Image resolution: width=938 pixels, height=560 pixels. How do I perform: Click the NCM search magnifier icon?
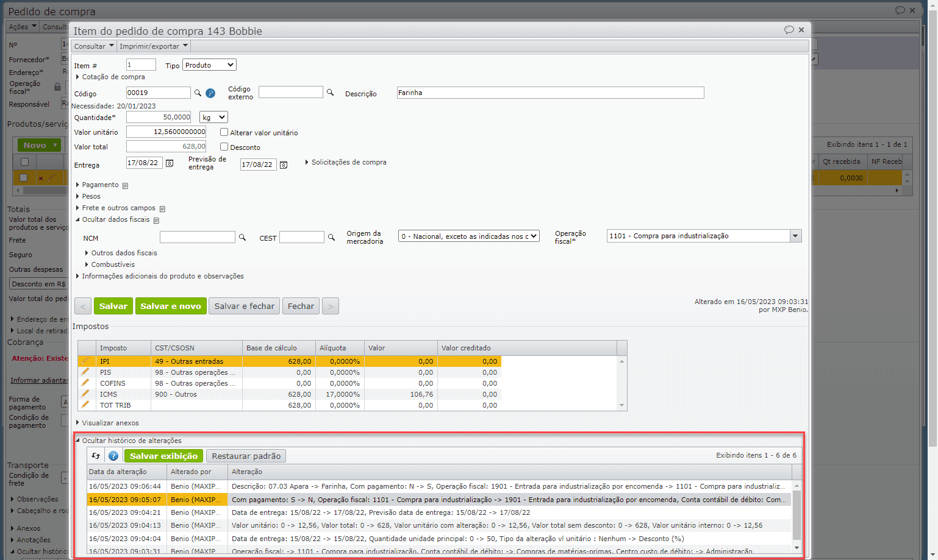242,238
